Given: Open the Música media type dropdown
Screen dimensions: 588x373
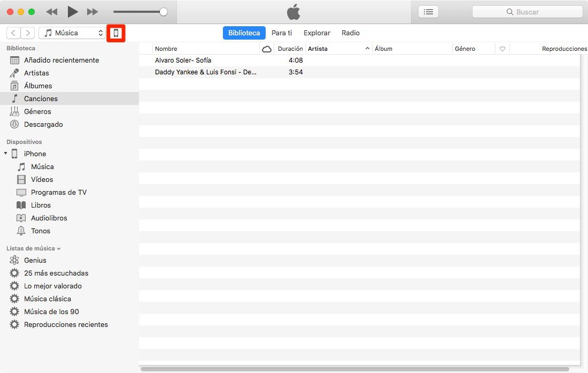Looking at the screenshot, I should [x=72, y=33].
